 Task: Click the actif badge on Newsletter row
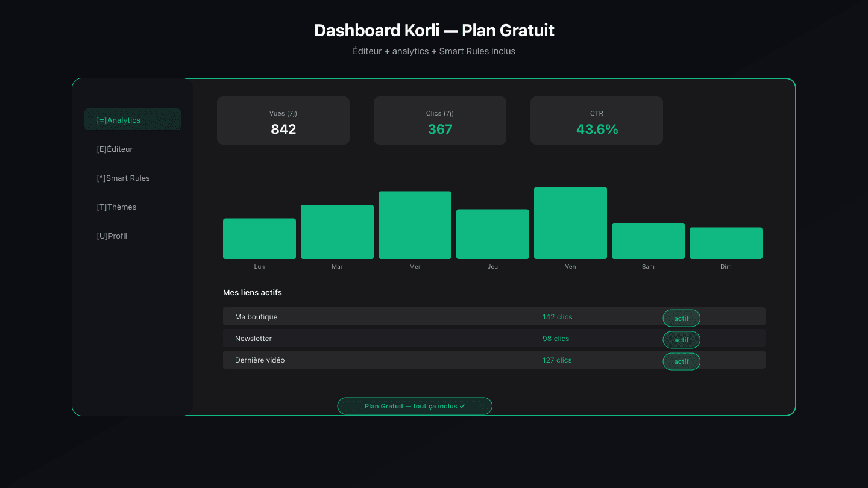pos(681,340)
